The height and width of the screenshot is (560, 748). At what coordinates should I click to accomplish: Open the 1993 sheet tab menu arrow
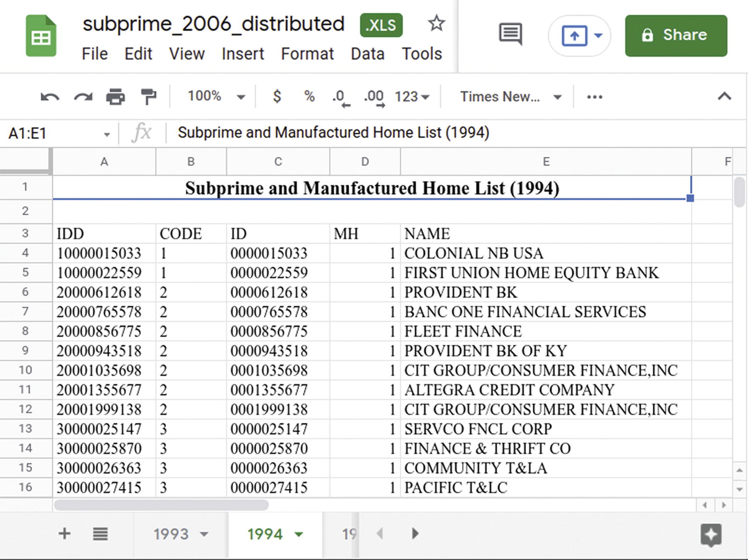coord(204,534)
